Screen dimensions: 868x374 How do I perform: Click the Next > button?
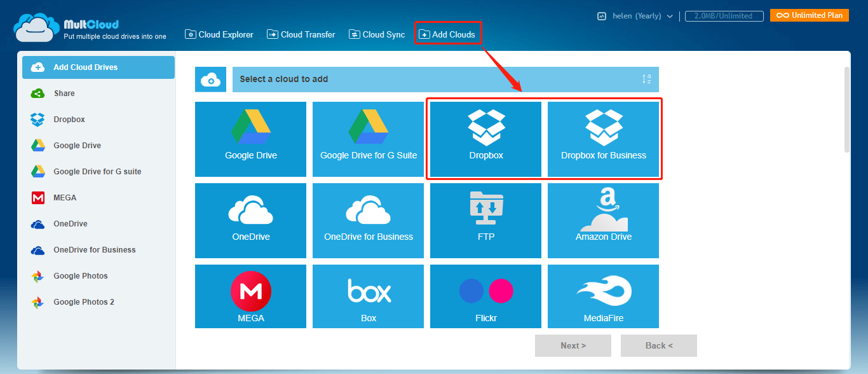click(573, 345)
